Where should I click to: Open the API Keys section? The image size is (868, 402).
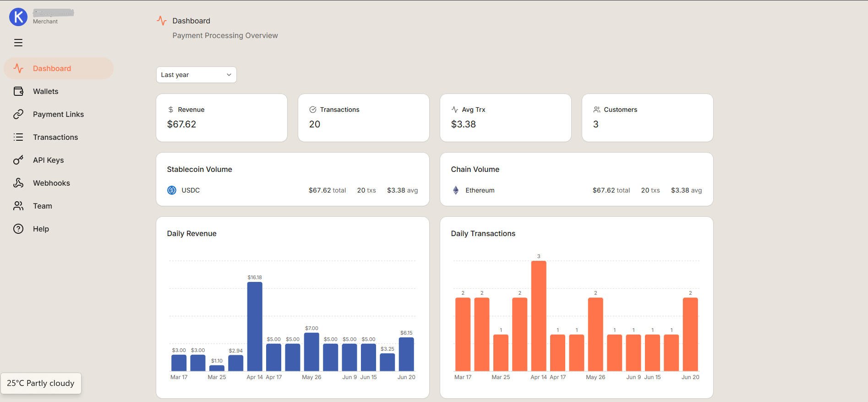click(59, 160)
